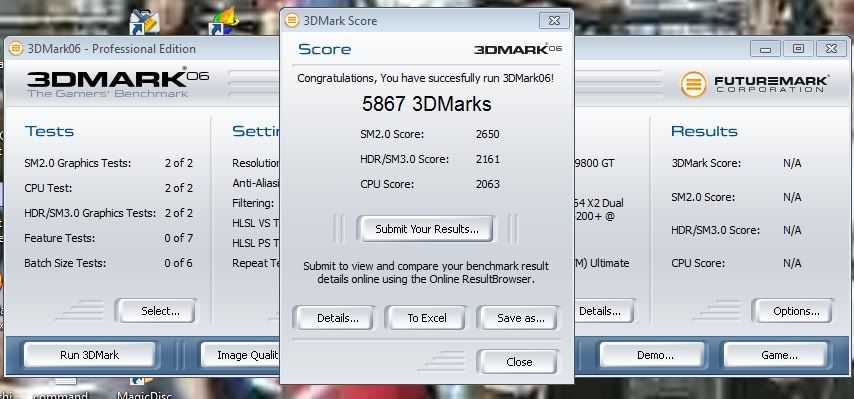This screenshot has height=399, width=854.
Task: Click the 3DMark06 logo in Score dialog
Action: point(517,50)
